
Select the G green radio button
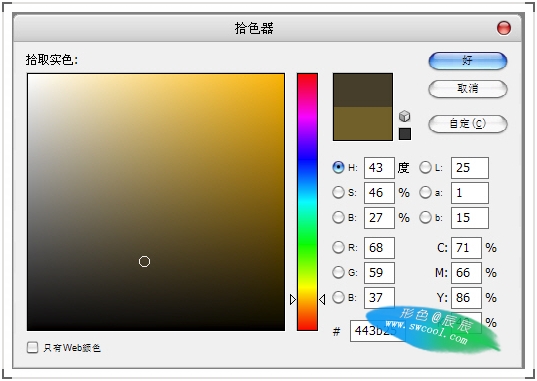(338, 272)
